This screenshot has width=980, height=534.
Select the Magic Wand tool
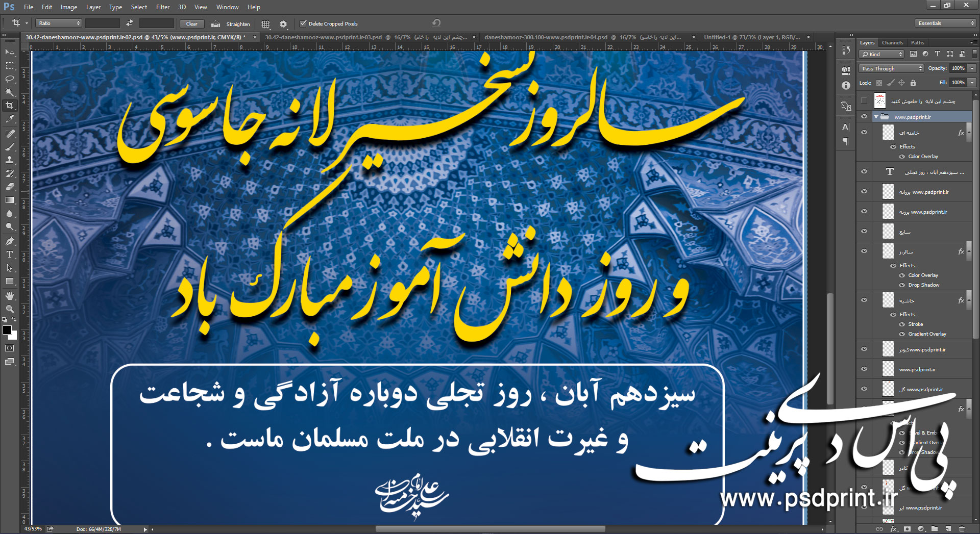click(x=10, y=92)
